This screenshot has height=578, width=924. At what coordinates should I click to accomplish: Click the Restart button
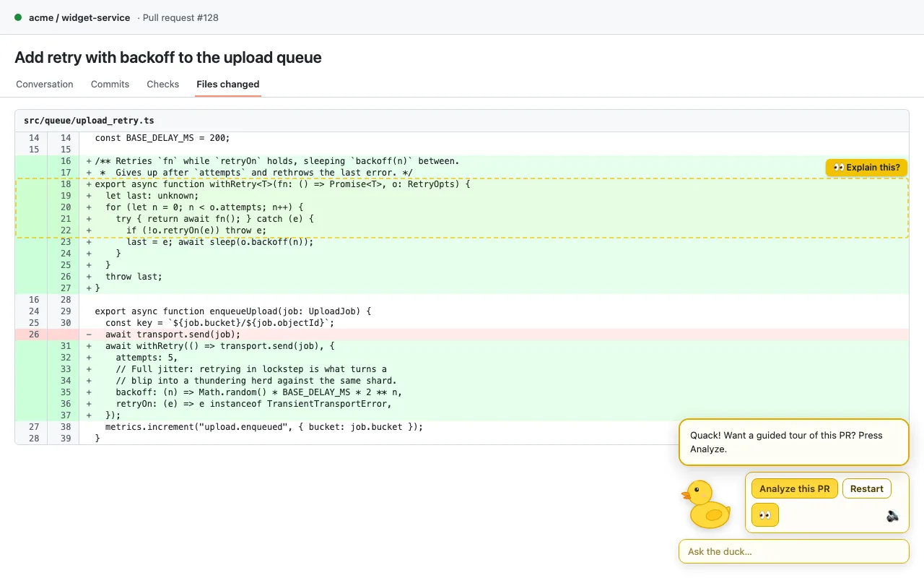tap(867, 489)
